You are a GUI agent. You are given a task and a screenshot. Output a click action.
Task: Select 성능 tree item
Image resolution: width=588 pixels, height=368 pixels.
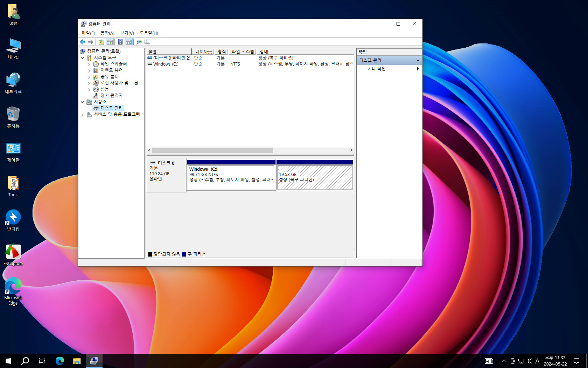click(104, 89)
